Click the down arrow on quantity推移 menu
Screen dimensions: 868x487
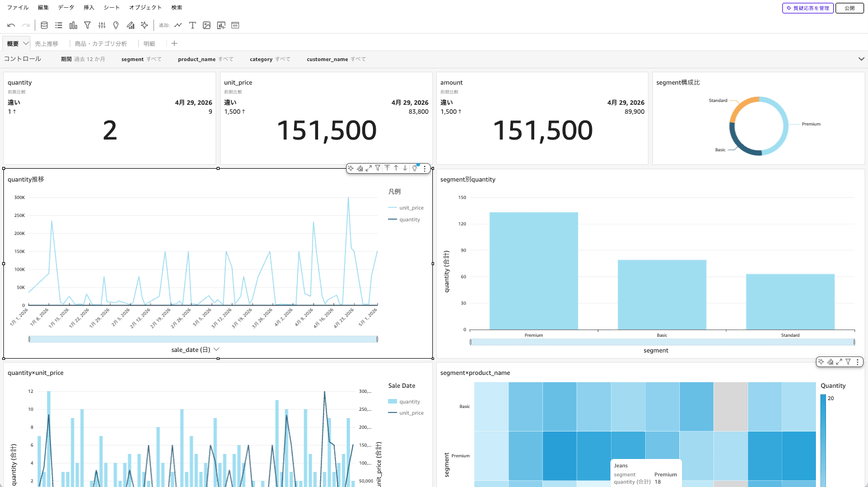[x=405, y=168]
